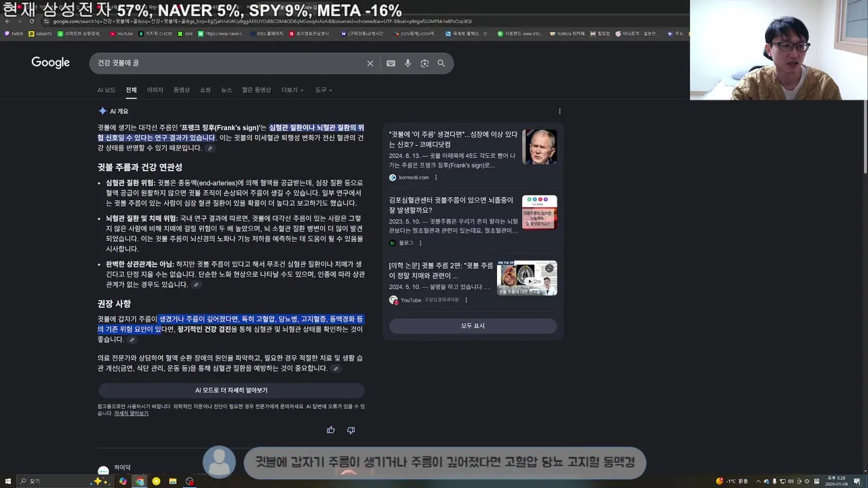The image size is (868, 488).
Task: Switch to the 동영상 tab
Action: pyautogui.click(x=181, y=90)
